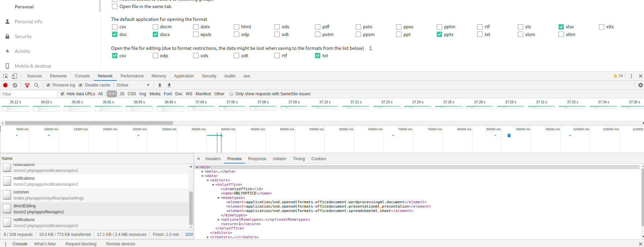Collapse the onlyoffice XML node

[213, 185]
